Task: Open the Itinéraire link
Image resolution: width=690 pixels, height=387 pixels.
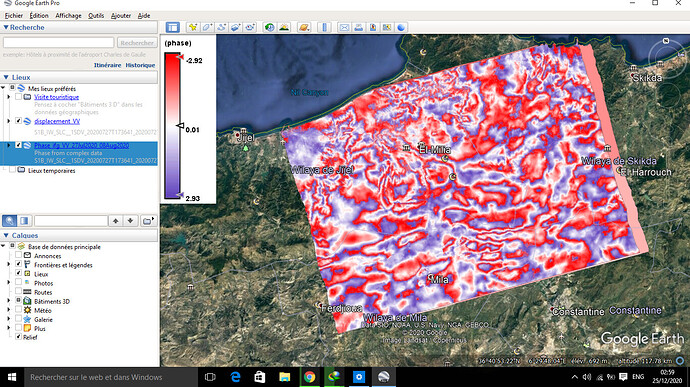Action: [x=107, y=65]
